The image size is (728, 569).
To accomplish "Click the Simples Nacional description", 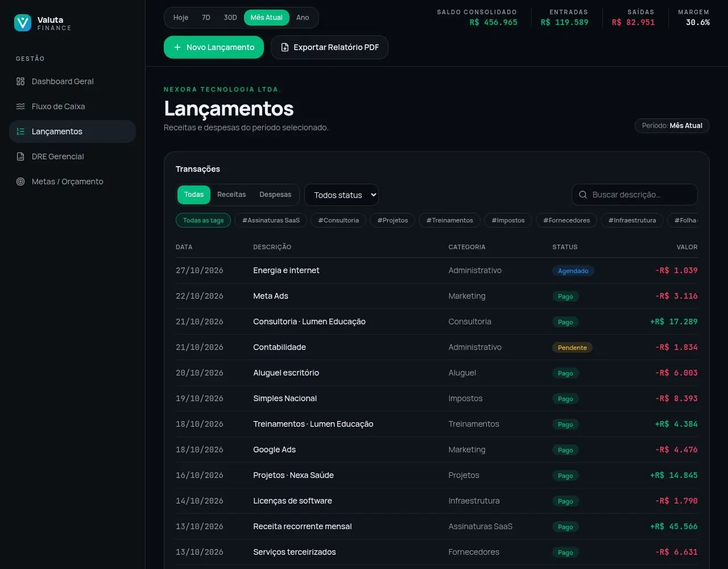I will (285, 398).
